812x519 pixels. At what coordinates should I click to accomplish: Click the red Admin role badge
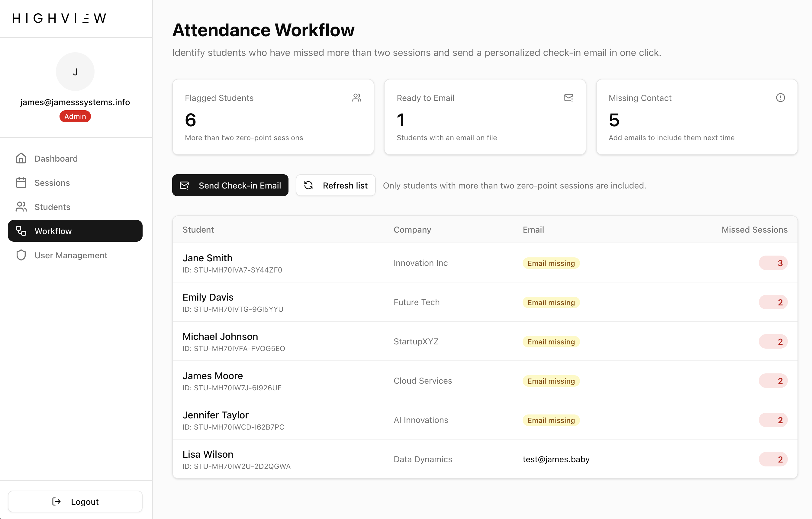tap(75, 116)
